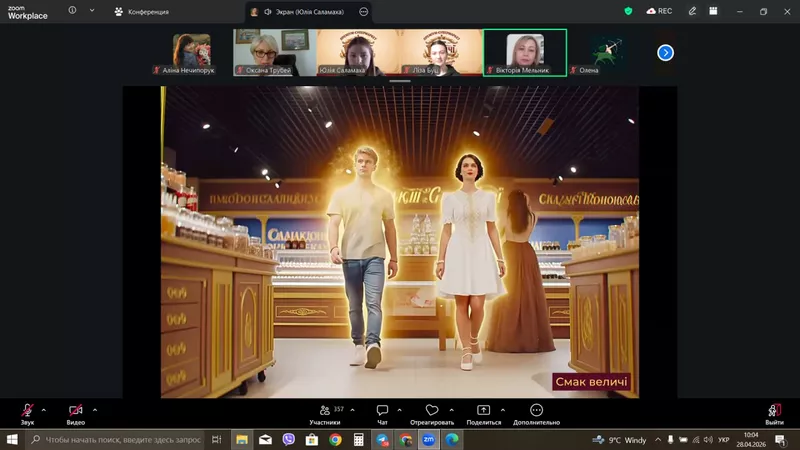Open the three-dot options on the shared screen tab
Image resolution: width=800 pixels, height=450 pixels.
[364, 12]
